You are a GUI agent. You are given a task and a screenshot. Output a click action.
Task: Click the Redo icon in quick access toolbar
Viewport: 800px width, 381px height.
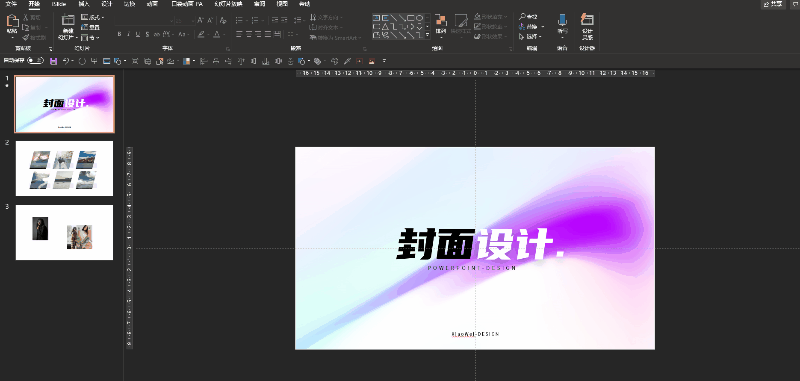tap(82, 61)
